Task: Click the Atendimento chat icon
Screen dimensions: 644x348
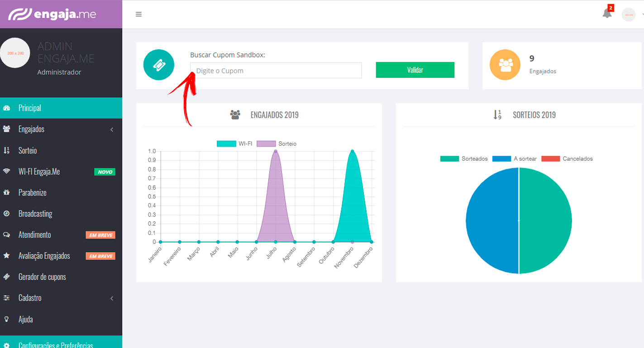Action: pos(6,235)
